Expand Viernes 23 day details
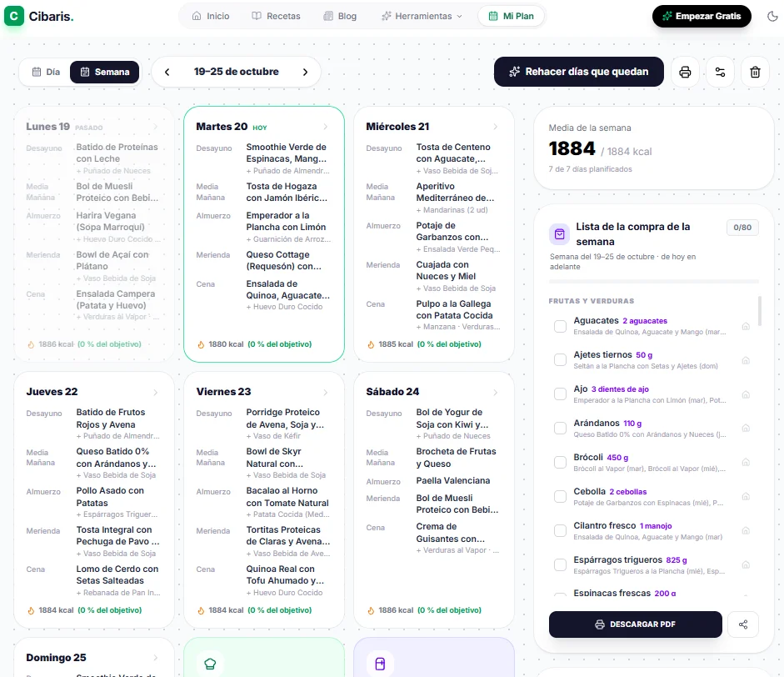This screenshot has width=784, height=677. point(326,393)
